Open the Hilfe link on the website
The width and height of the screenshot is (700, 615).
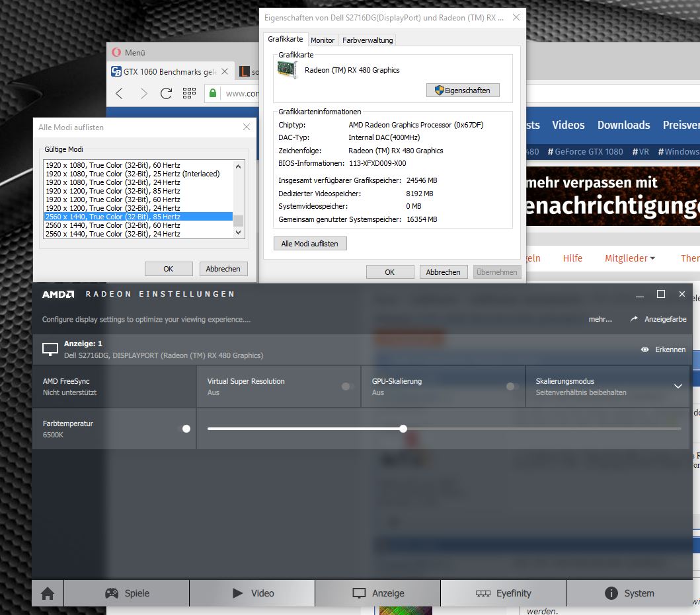(572, 258)
